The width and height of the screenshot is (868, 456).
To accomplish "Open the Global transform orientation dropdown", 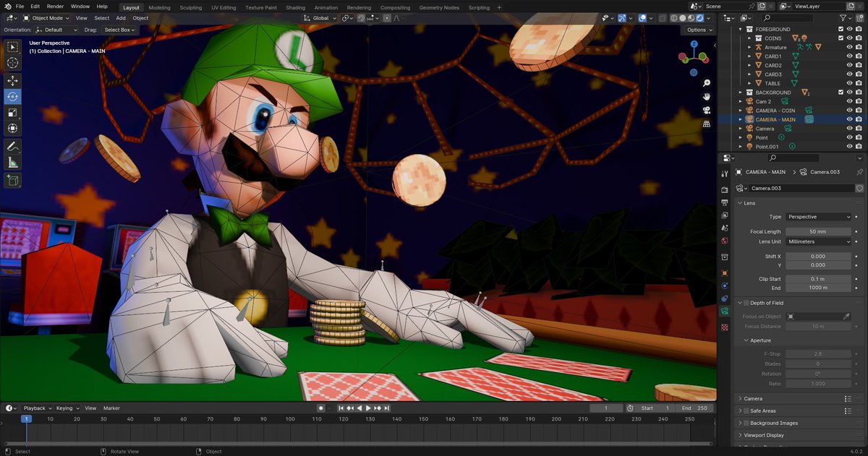I will tap(318, 18).
